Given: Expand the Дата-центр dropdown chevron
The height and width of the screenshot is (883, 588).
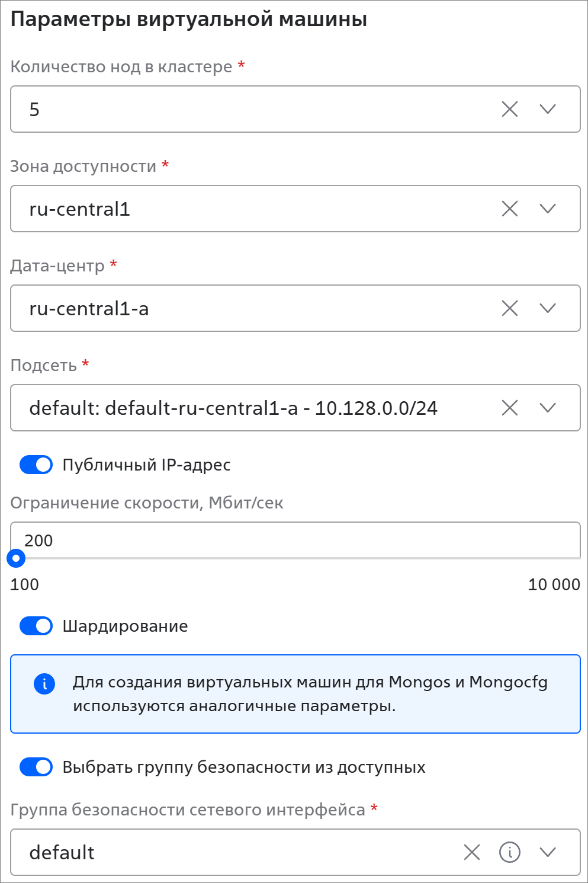Looking at the screenshot, I should [548, 308].
